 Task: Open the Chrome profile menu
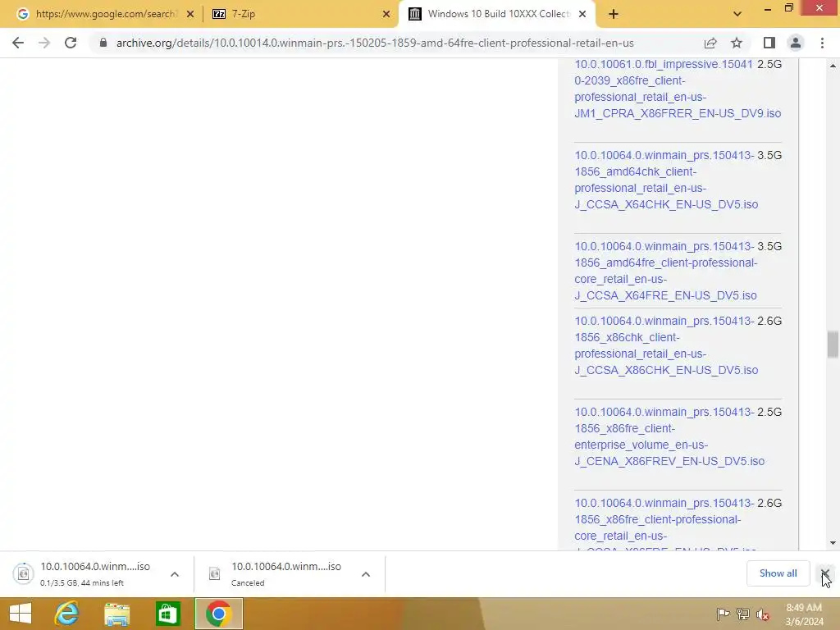tap(796, 43)
